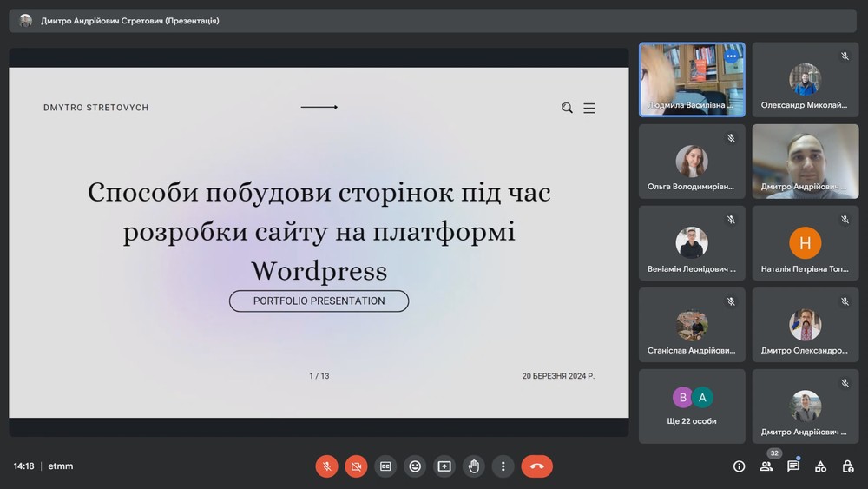Viewport: 868px width, 489px height.
Task: Click the orange 'H' avatar of Наталія
Action: [x=806, y=242]
